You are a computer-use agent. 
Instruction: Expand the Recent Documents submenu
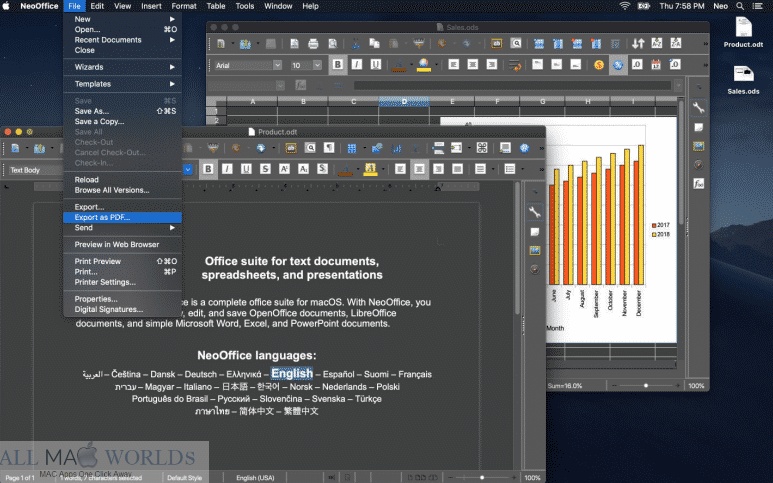[x=122, y=40]
